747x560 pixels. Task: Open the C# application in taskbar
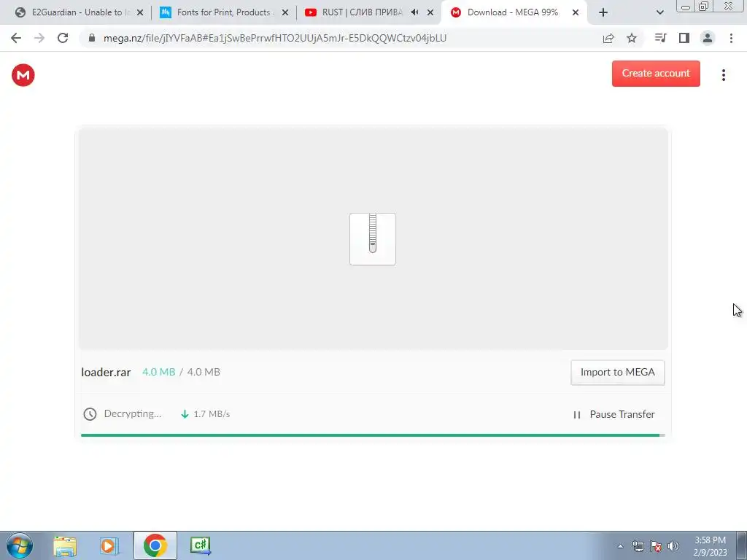click(x=200, y=545)
